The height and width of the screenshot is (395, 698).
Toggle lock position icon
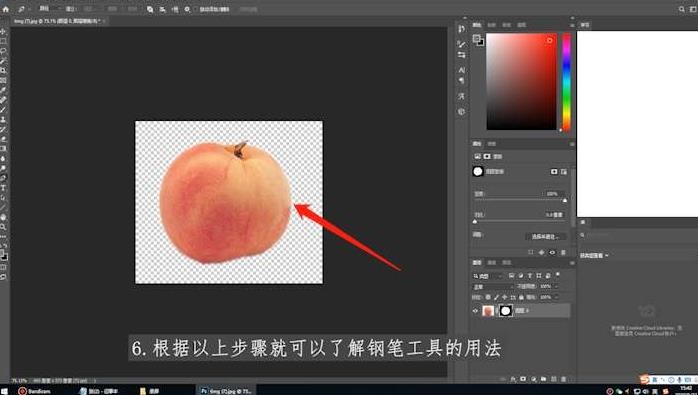pyautogui.click(x=504, y=297)
